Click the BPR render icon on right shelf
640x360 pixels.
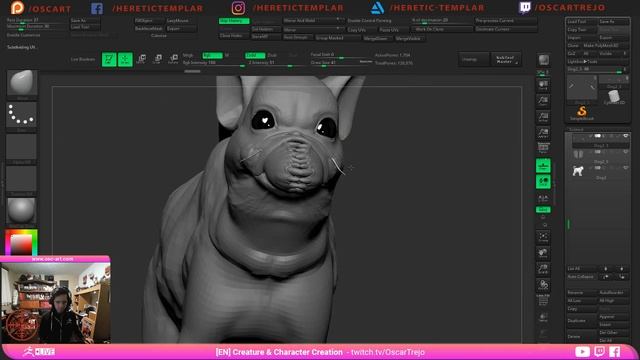(x=543, y=60)
